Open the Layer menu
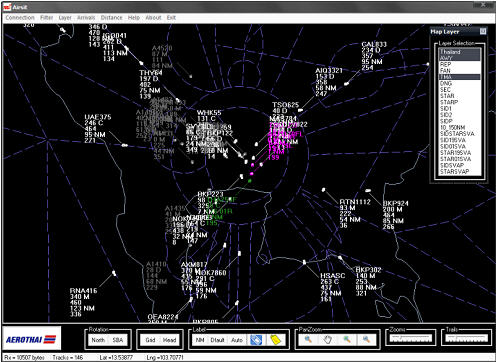 pos(65,18)
